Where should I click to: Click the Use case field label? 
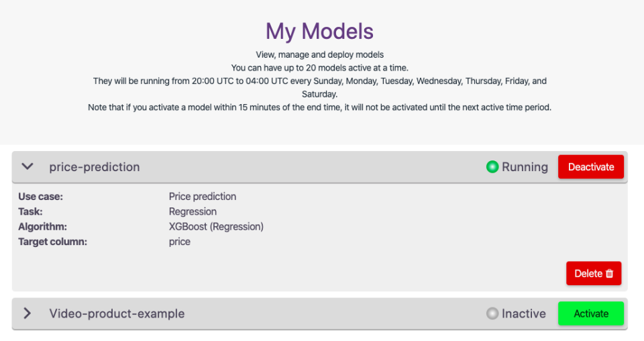40,197
